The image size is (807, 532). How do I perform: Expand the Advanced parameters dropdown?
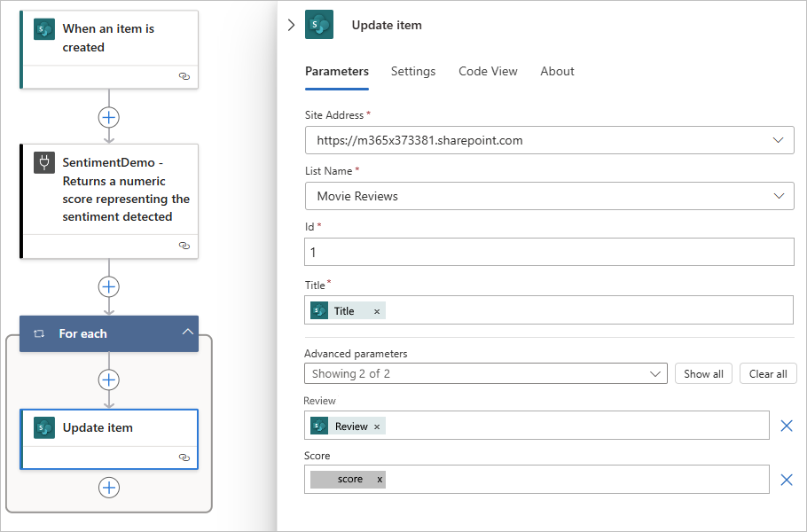tap(655, 373)
